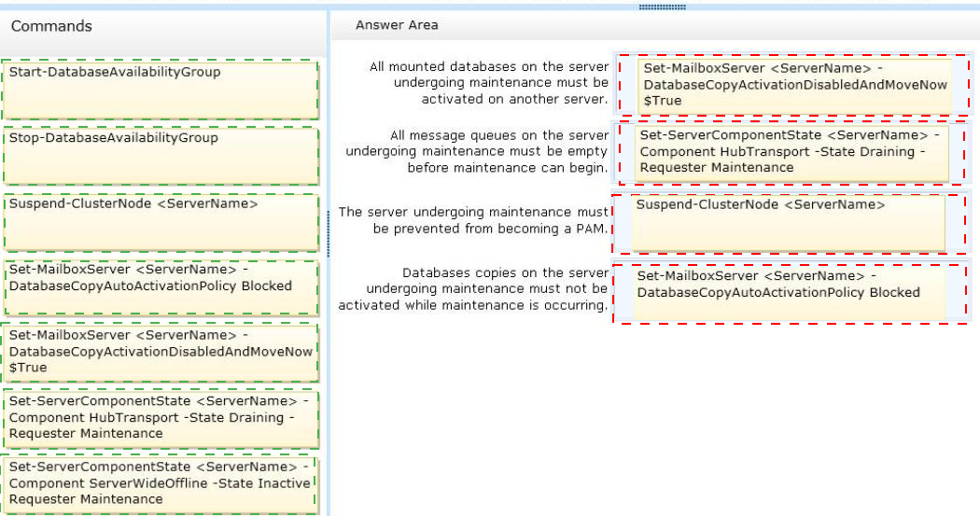Click Suspend-ClusterNode answer in the Answer Area
The image size is (980, 516).
790,223
